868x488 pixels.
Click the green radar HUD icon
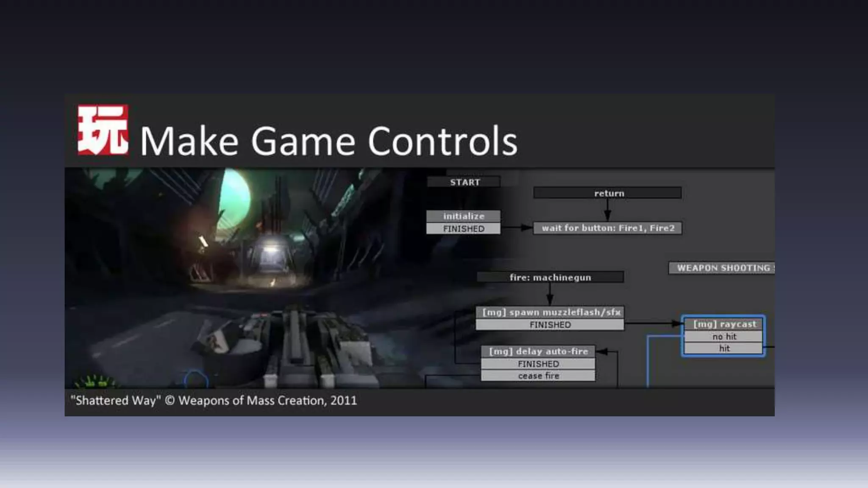click(95, 382)
